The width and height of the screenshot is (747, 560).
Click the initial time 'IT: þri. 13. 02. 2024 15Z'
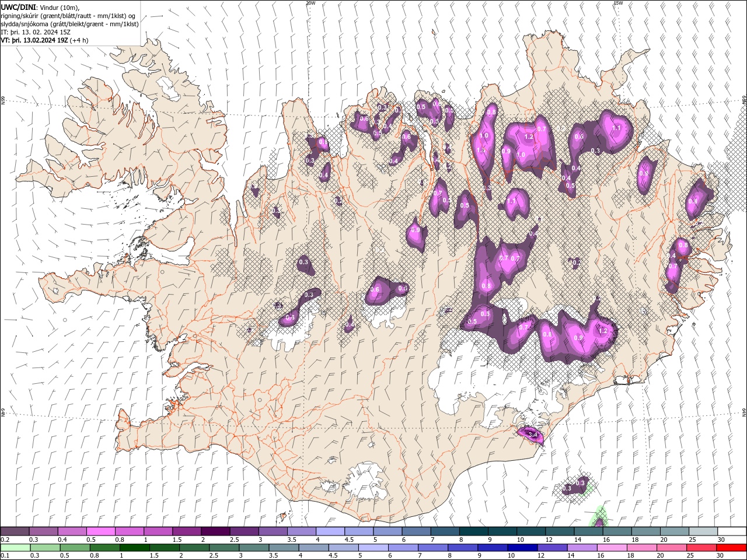(x=36, y=32)
